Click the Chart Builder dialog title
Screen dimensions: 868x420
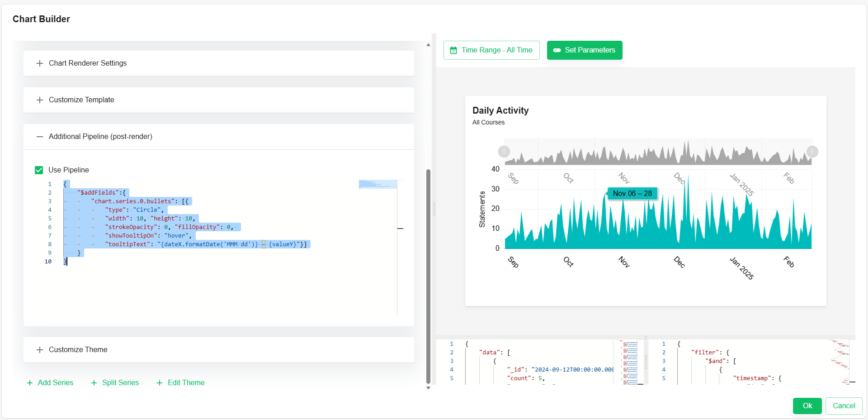point(41,19)
